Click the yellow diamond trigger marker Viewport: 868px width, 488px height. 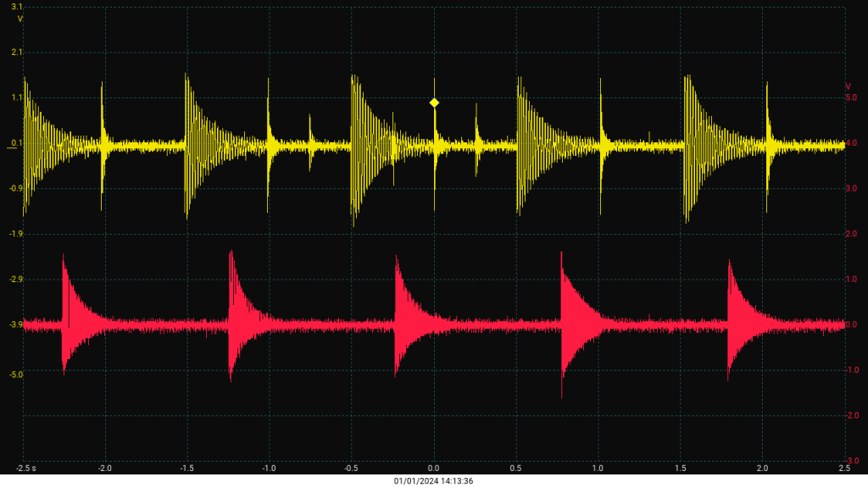[x=434, y=103]
